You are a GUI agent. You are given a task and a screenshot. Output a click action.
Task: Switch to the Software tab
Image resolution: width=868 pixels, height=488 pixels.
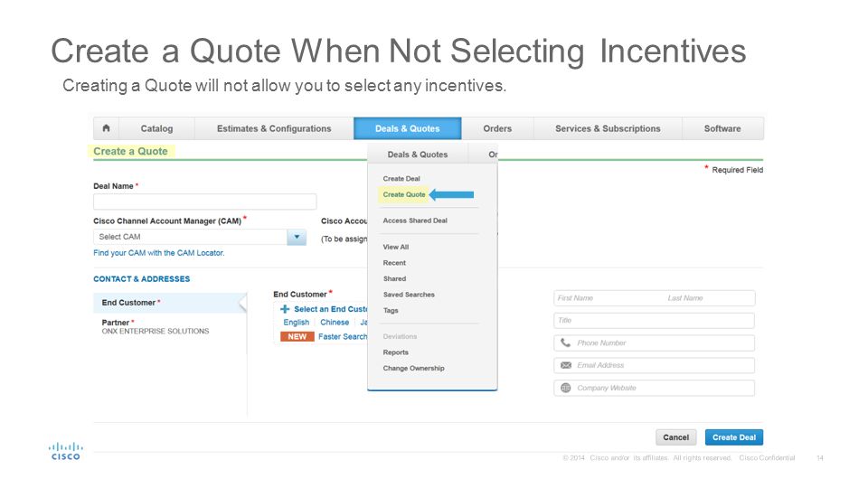[x=722, y=128]
